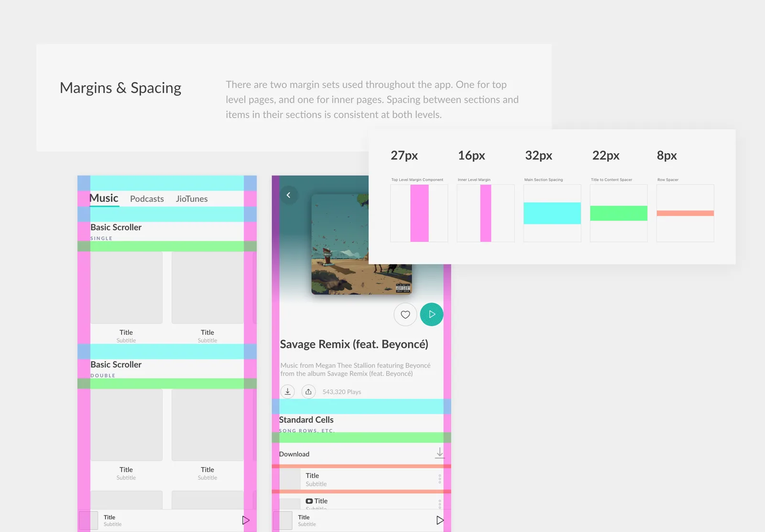Play from the left phone mini player
The image size is (765, 532).
click(246, 520)
